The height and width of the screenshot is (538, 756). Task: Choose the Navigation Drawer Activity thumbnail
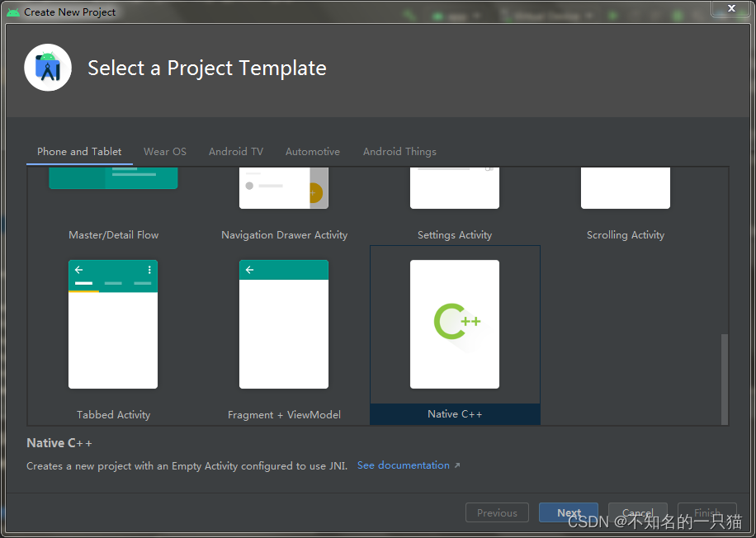[x=284, y=188]
